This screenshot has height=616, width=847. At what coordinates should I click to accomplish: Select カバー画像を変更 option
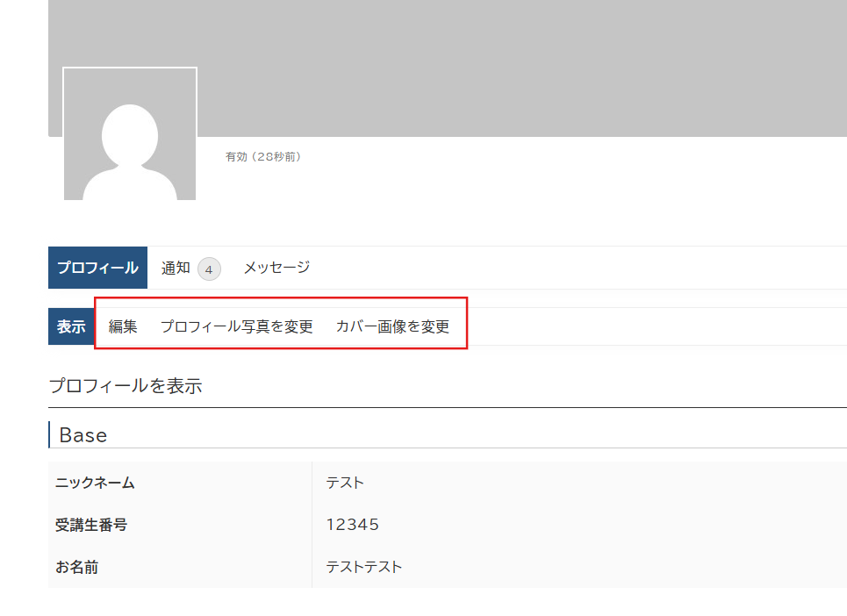point(392,326)
